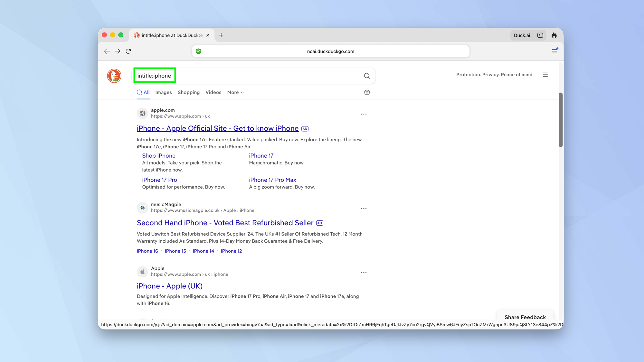Open the Shop iPhone sitelink
This screenshot has width=644, height=362.
click(159, 156)
